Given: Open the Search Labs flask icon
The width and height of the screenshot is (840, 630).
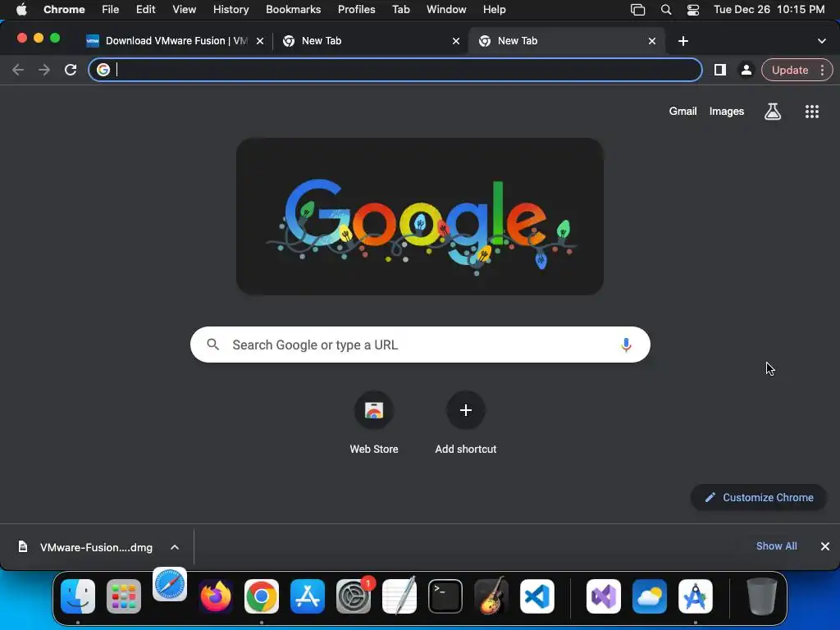Looking at the screenshot, I should point(773,112).
